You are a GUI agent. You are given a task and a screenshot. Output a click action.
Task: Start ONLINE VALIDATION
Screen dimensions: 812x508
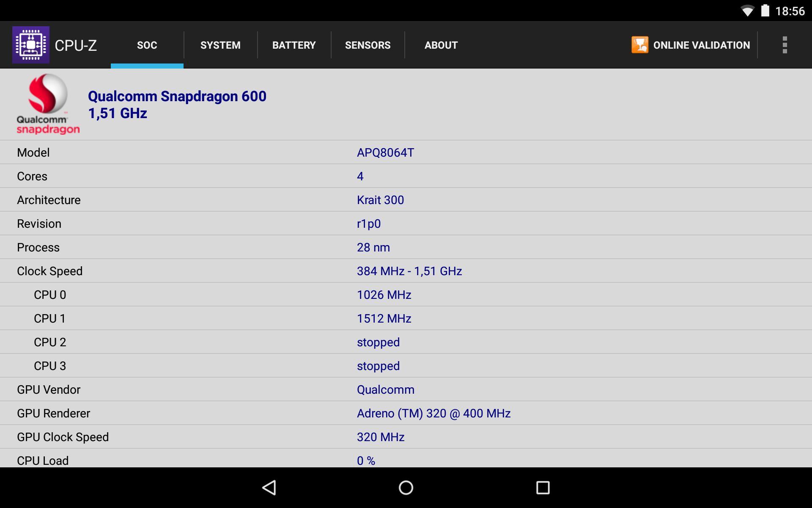pos(691,45)
